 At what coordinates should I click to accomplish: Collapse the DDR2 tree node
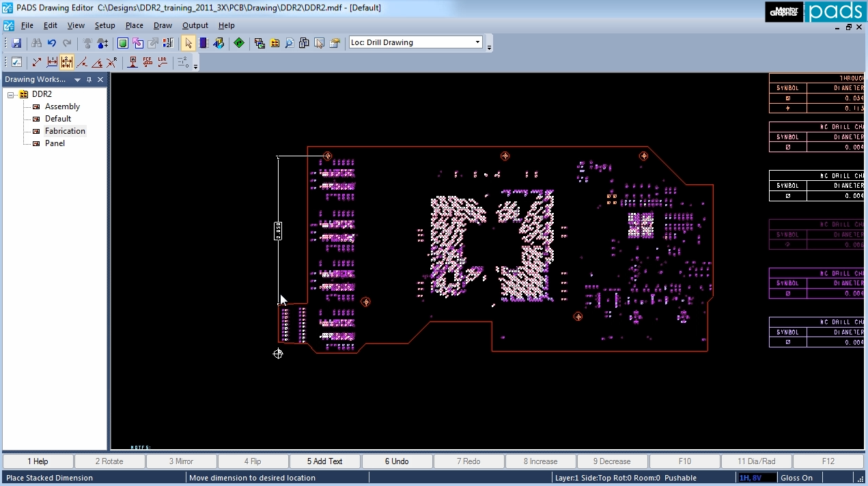[9, 94]
